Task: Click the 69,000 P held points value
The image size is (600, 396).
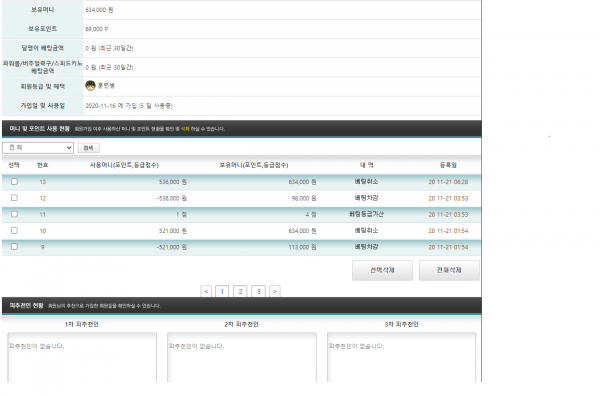Action: (x=96, y=29)
